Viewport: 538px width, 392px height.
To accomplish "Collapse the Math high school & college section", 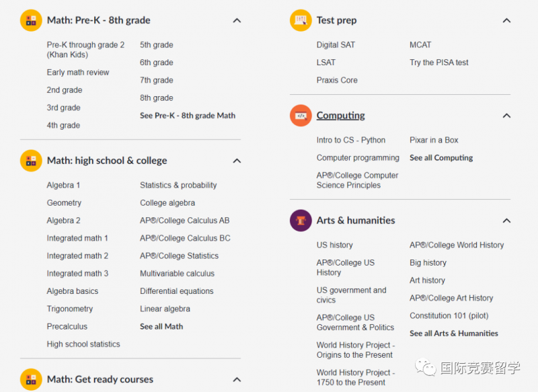I will 237,161.
